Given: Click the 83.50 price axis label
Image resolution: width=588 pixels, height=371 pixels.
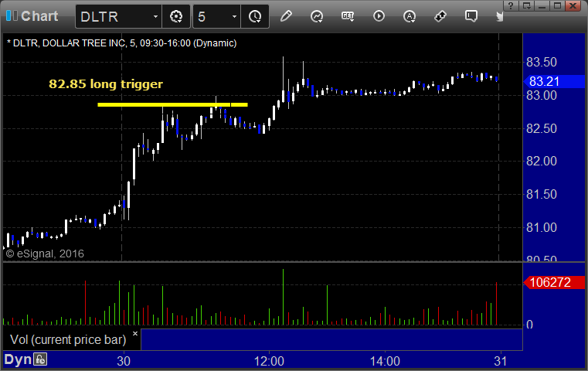Looking at the screenshot, I should [542, 63].
